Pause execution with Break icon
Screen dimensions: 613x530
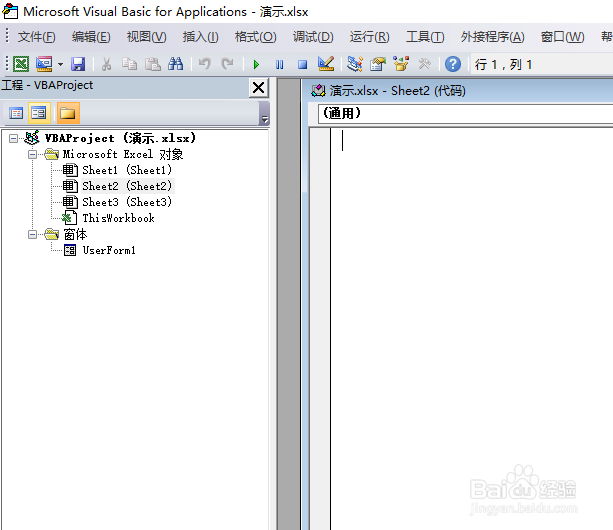click(279, 64)
